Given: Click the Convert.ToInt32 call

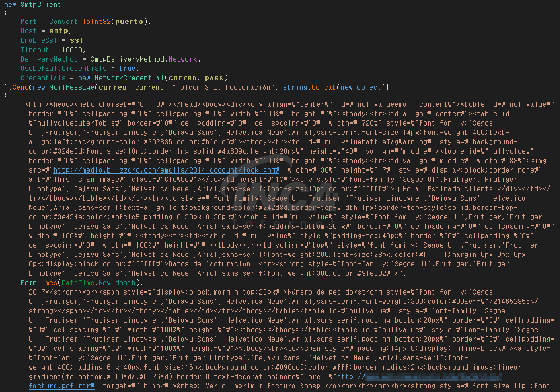Looking at the screenshot, I should 80,22.
